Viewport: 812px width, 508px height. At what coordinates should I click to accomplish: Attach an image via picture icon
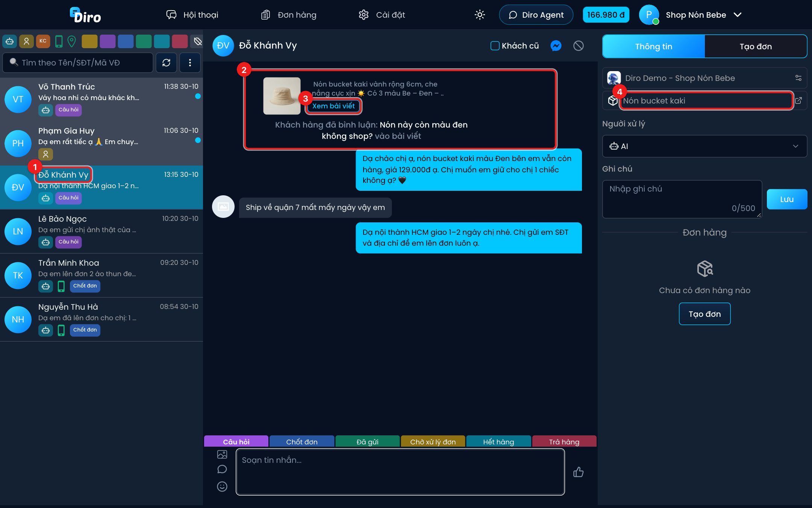(x=222, y=454)
